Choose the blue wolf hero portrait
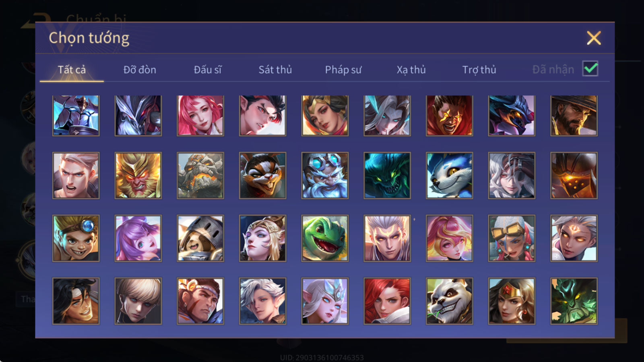The image size is (644, 362). tap(449, 175)
